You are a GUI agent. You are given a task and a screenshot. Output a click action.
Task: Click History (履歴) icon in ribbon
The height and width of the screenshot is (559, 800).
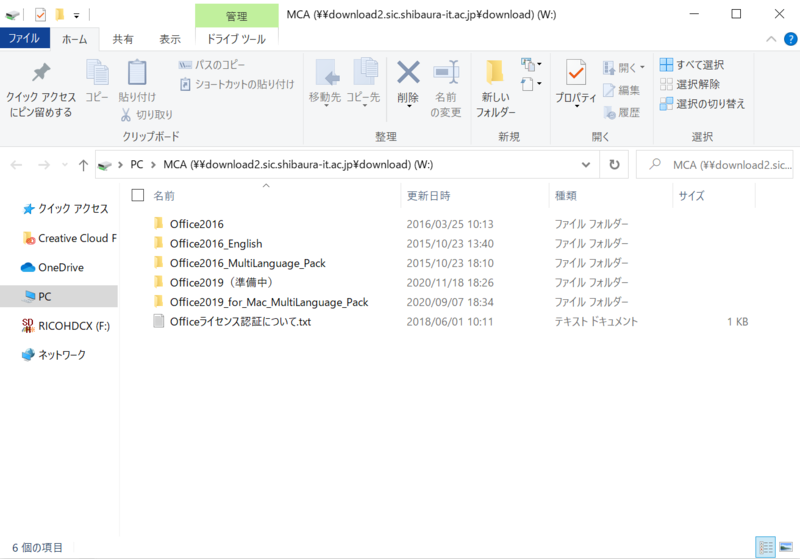609,112
